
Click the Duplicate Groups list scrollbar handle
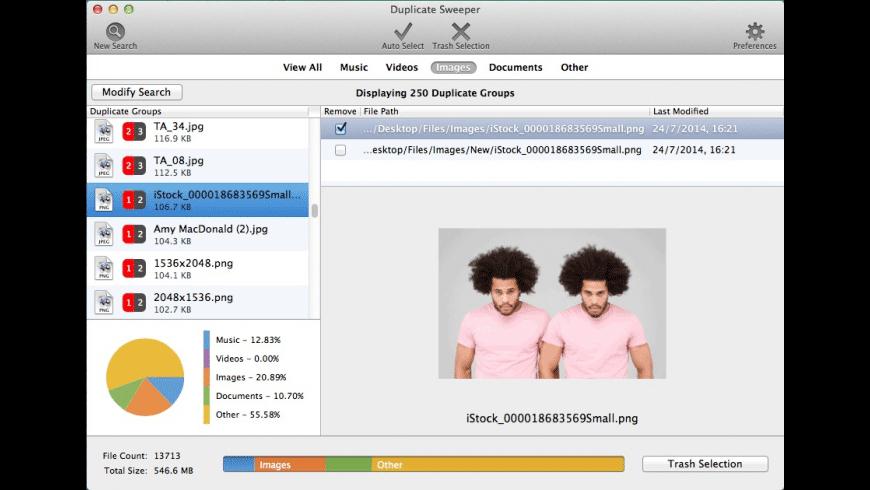click(315, 210)
